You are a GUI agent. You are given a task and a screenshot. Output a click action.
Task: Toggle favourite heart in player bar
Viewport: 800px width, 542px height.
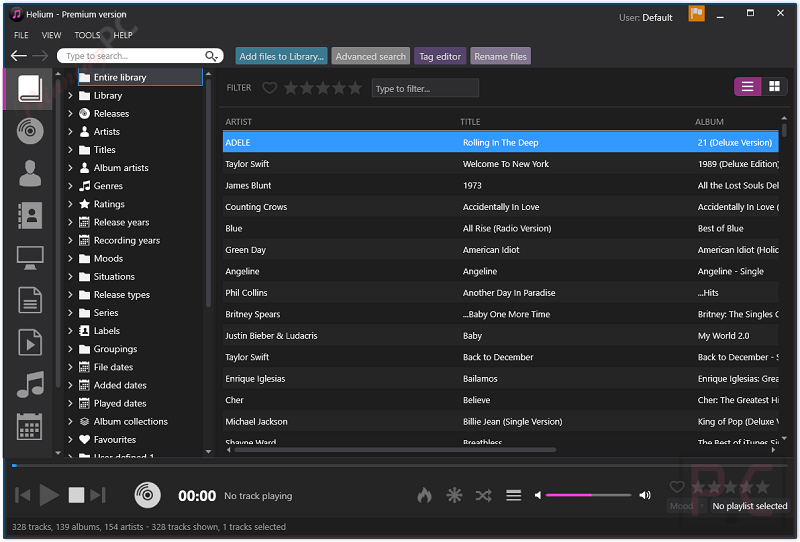(677, 486)
